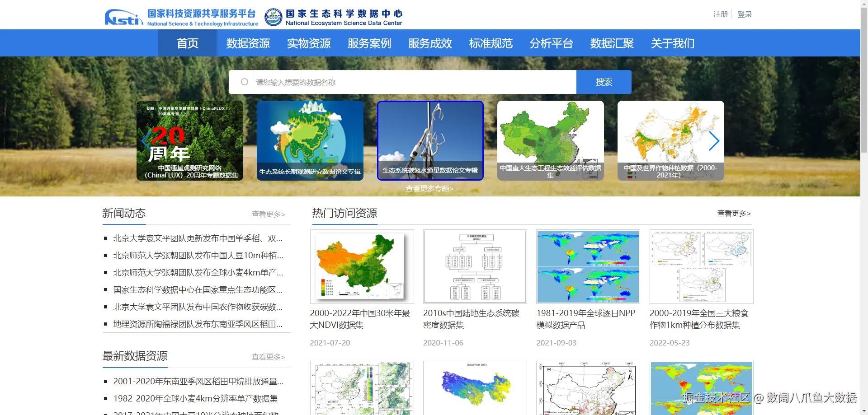Open ChinaFLUX 20周年 topic card

point(190,140)
